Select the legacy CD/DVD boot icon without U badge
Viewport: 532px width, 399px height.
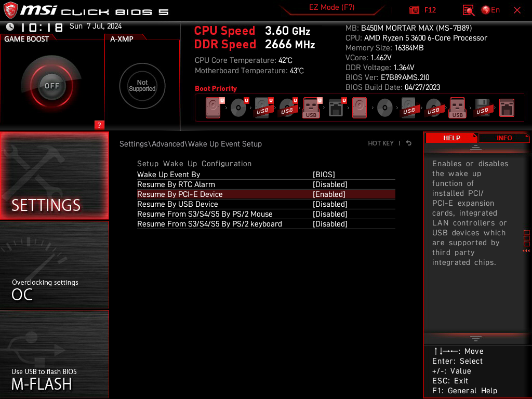[385, 108]
